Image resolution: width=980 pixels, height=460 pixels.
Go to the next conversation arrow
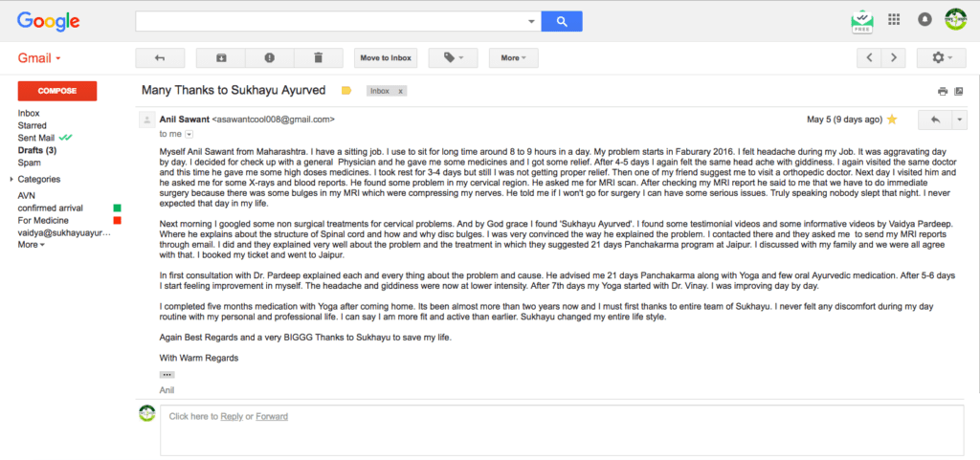coord(893,58)
